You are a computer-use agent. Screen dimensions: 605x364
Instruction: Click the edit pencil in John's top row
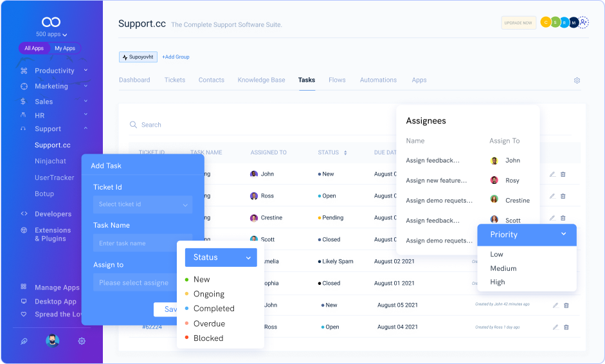click(552, 174)
